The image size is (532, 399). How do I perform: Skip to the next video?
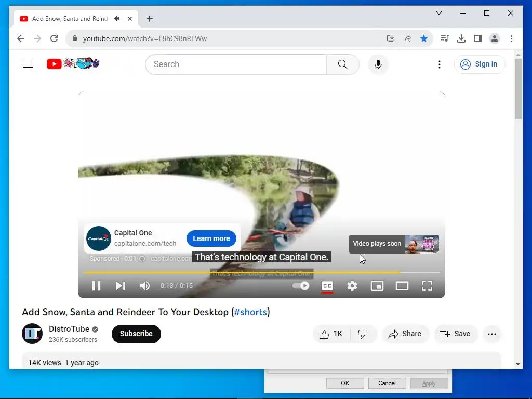(x=121, y=286)
